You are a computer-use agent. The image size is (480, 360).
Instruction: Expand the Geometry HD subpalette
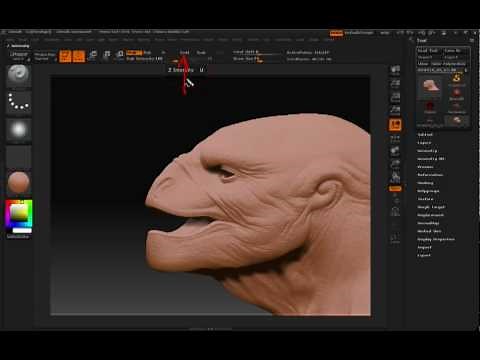point(431,159)
